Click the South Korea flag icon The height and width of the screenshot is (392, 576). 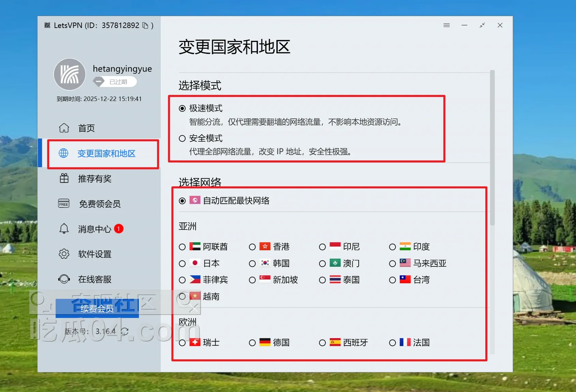tap(265, 263)
